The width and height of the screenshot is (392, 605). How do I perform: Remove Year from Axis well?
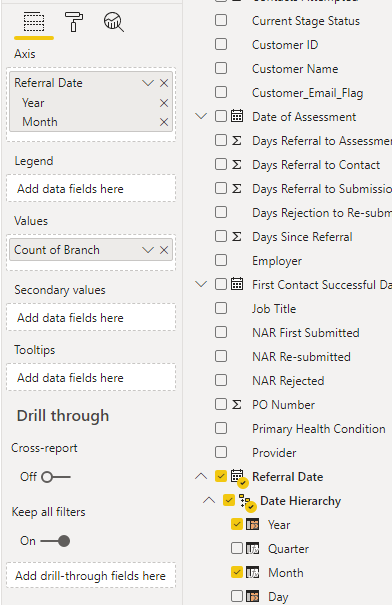pos(164,103)
